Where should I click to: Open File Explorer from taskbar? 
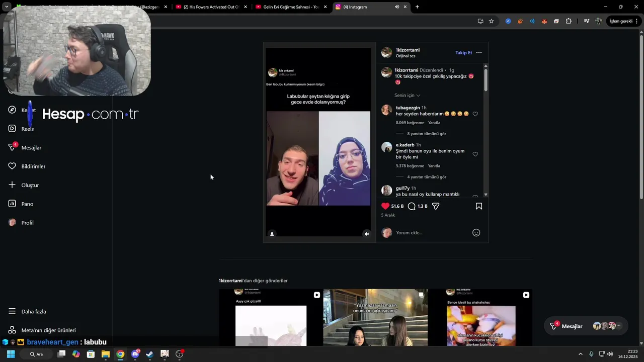105,354
